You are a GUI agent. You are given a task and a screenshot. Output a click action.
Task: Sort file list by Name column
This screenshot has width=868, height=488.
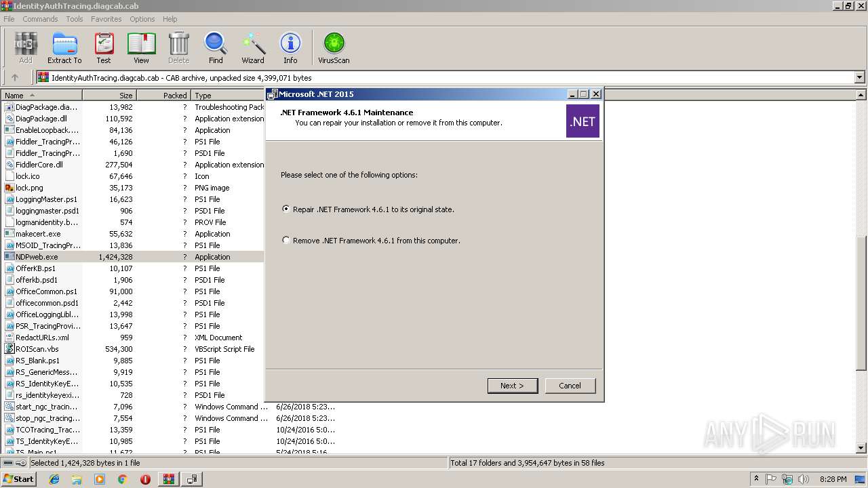click(x=41, y=96)
